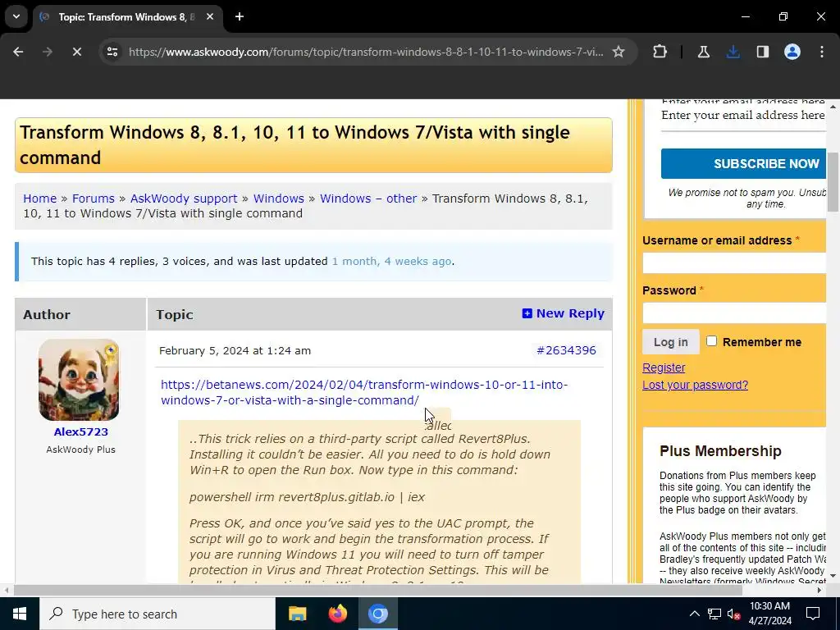Open post permalink #2634396
Image resolution: width=840 pixels, height=630 pixels.
(x=566, y=350)
